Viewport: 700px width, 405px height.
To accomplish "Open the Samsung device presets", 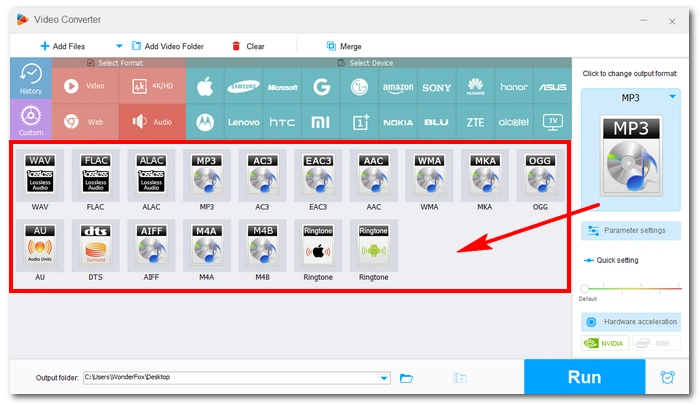I will (243, 87).
